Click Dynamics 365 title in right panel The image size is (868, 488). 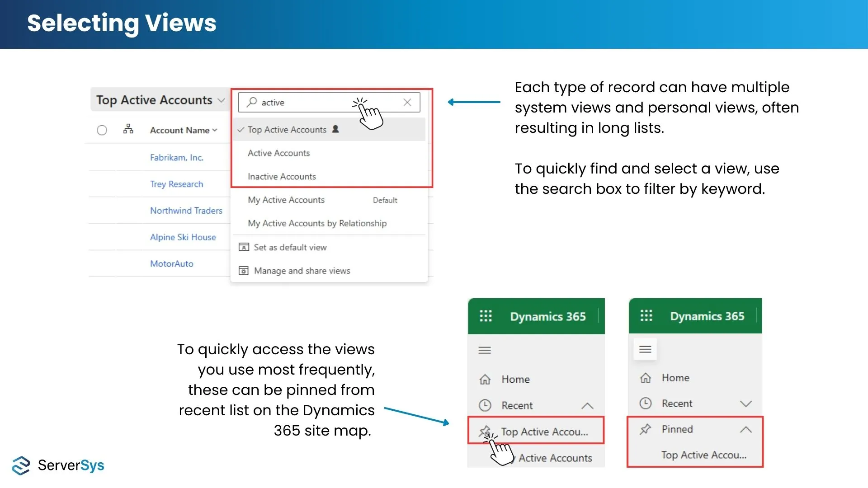[x=707, y=316]
